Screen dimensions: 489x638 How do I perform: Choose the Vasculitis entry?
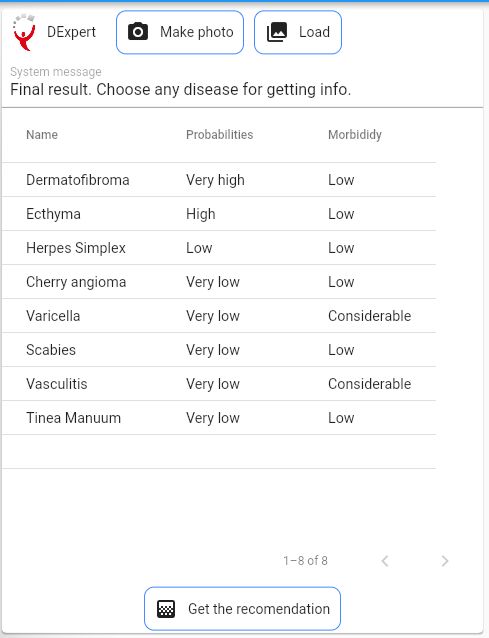click(x=219, y=384)
